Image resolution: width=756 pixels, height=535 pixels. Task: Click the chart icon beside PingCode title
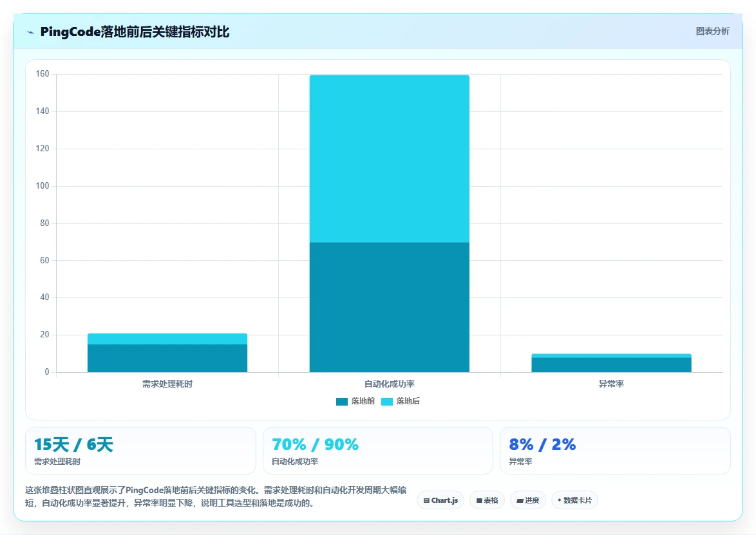tap(31, 32)
